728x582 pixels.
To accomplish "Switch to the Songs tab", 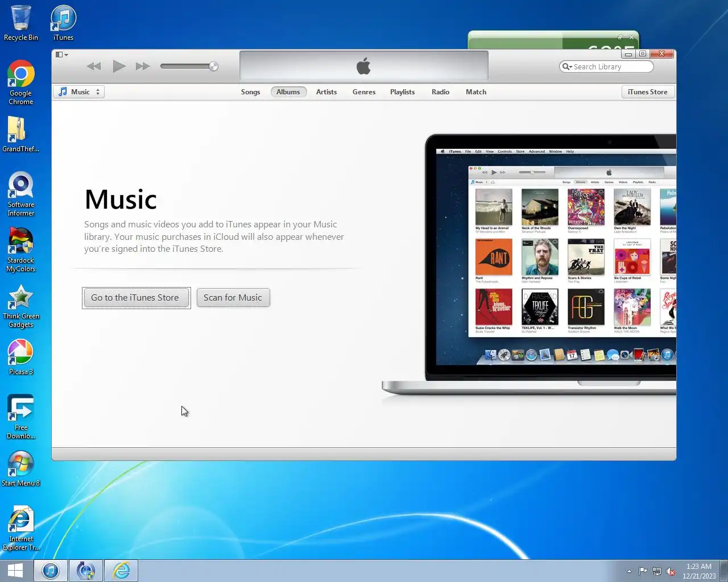I will coord(250,92).
